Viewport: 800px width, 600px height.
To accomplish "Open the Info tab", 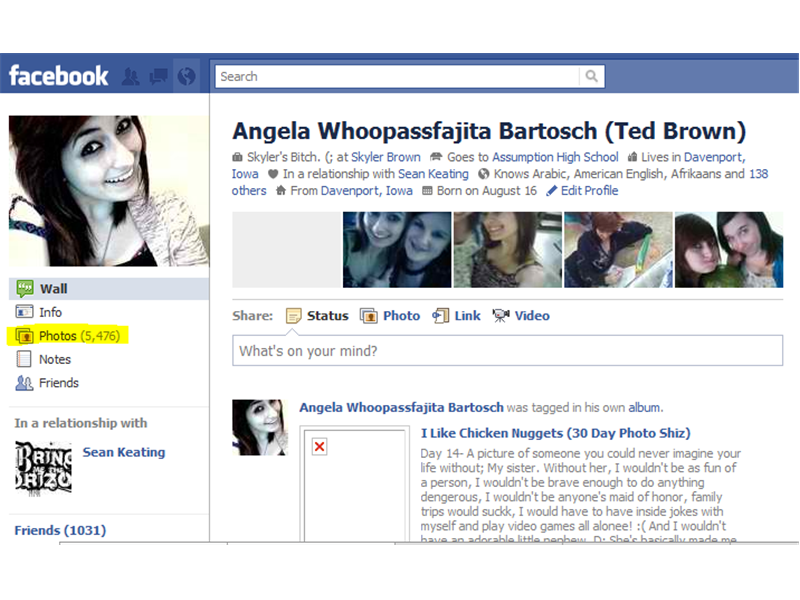I will 51,312.
